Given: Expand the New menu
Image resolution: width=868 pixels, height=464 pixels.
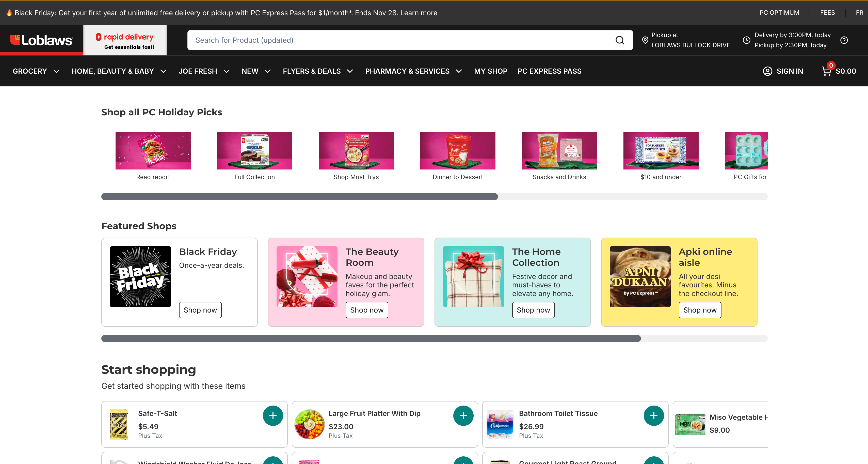Looking at the screenshot, I should pos(256,71).
